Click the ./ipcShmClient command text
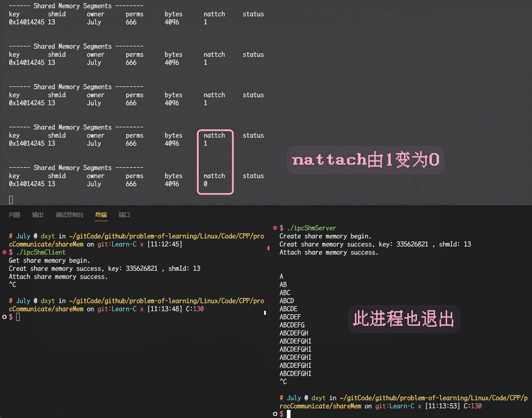Viewport: 532px width, 418px height. pos(41,252)
